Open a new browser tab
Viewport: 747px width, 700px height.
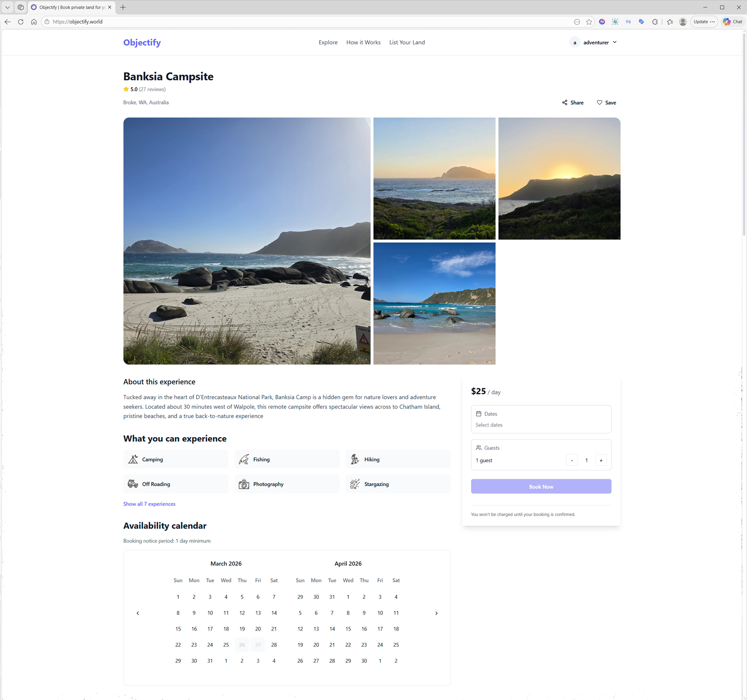(123, 7)
